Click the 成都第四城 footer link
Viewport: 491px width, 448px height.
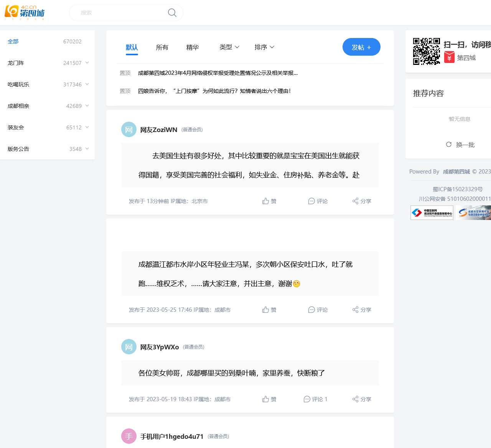pos(456,172)
